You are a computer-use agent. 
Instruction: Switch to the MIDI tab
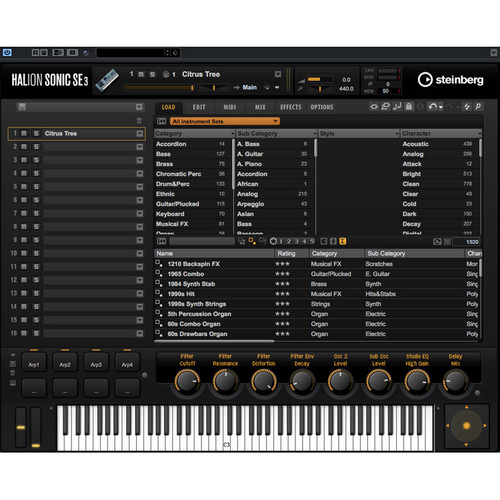point(230,107)
